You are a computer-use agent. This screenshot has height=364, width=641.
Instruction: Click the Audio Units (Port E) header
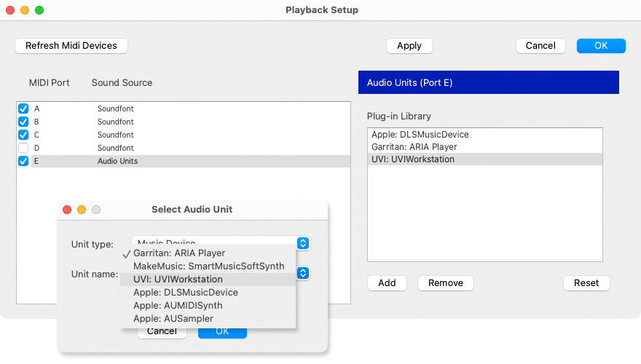click(x=489, y=82)
